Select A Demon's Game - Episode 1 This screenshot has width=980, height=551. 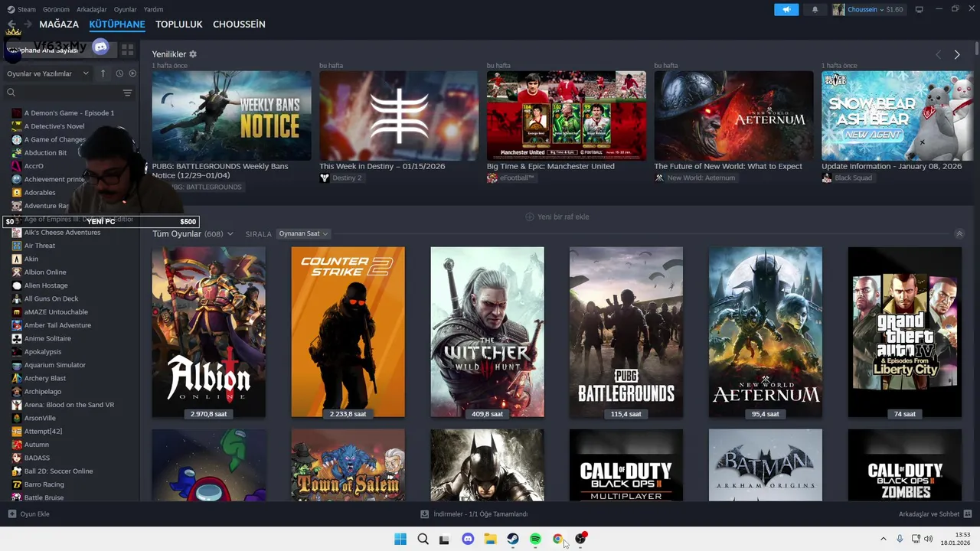pyautogui.click(x=69, y=112)
